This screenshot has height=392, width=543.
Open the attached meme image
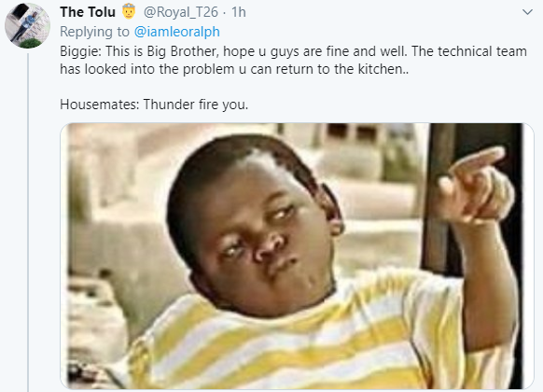(x=297, y=256)
